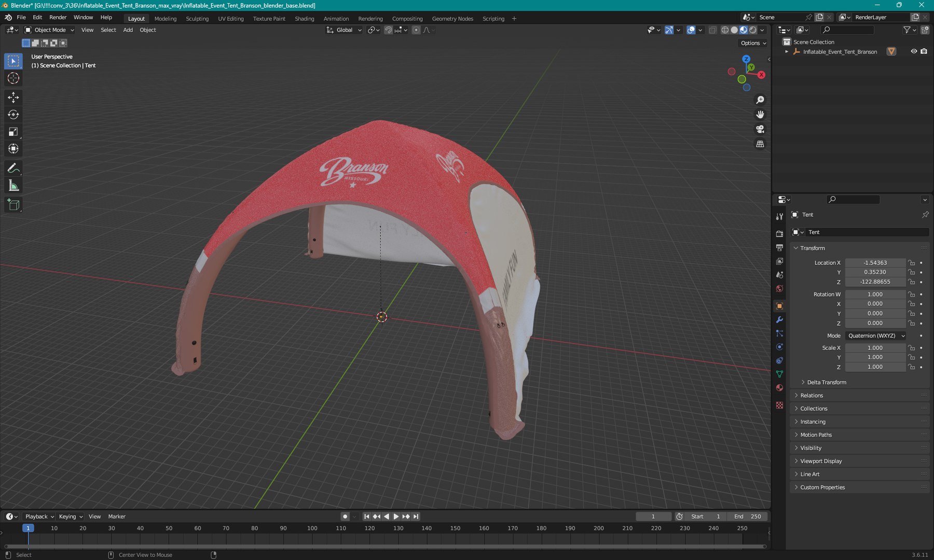This screenshot has width=934, height=560.
Task: Add a new collection in the Outliner
Action: 925,30
